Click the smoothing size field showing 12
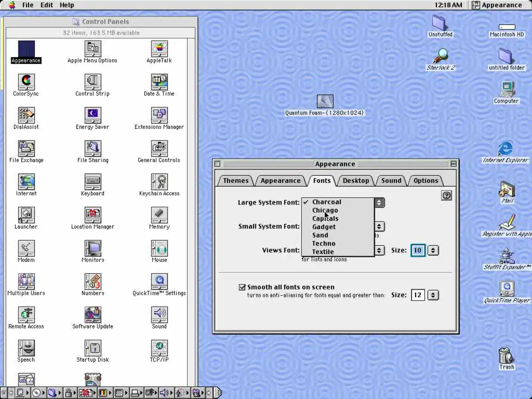 click(417, 295)
